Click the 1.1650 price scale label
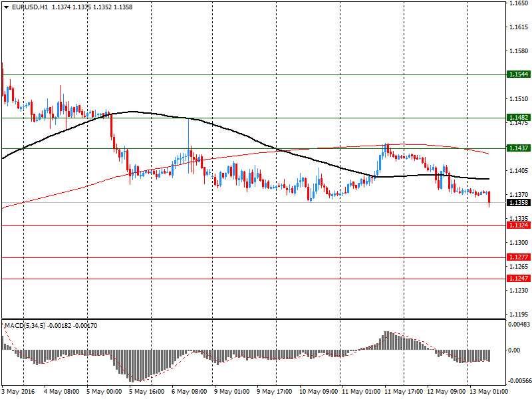532x399 pixels. [519, 3]
